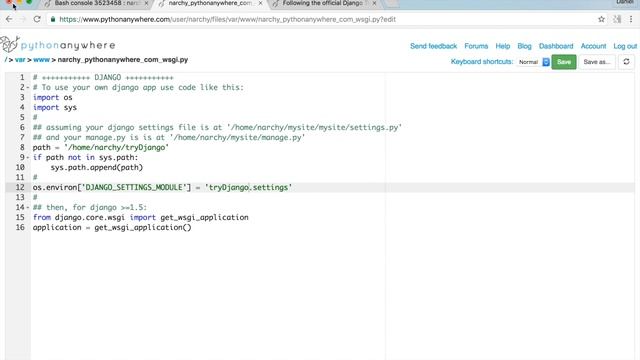640x360 pixels.
Task: Reload file with circular arrows button
Action: pyautogui.click(x=626, y=62)
